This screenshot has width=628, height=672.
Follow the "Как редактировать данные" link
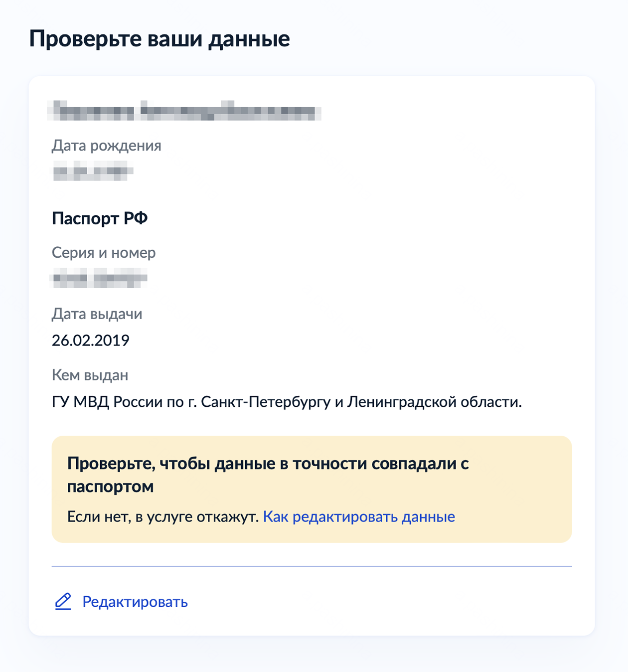[x=359, y=516]
